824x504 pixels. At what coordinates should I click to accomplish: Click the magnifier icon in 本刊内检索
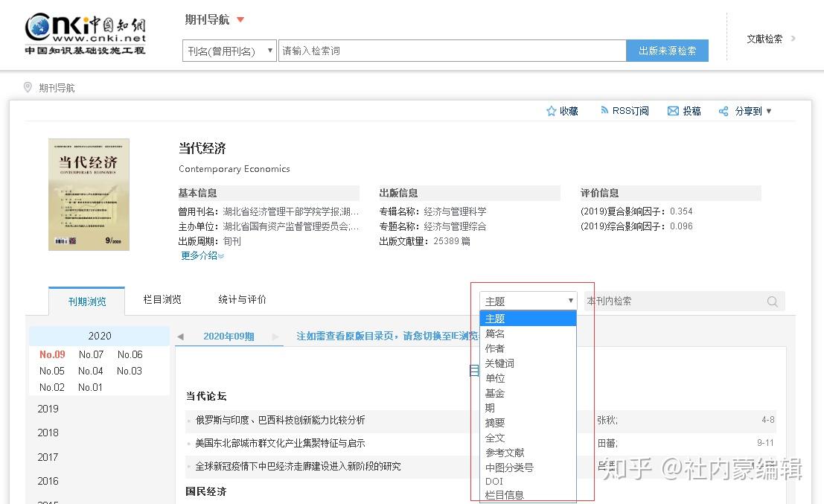[x=772, y=301]
